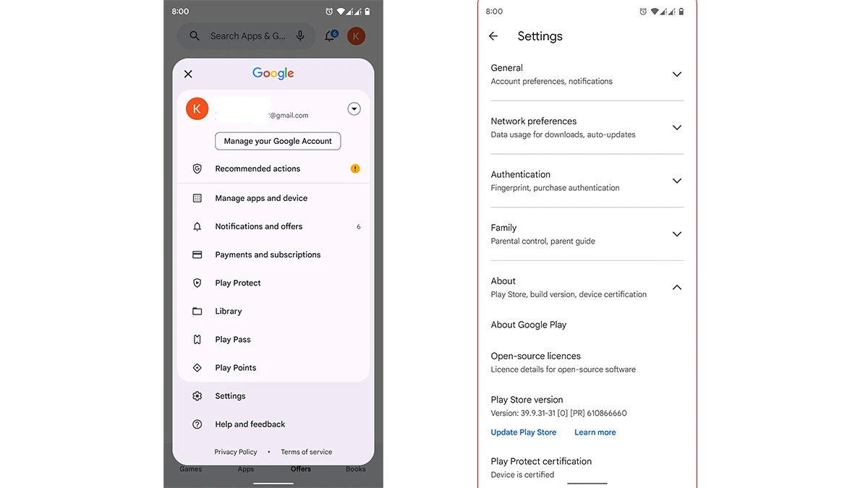Viewport: 868px width, 488px height.
Task: Focus the Search Apps & Games field
Action: (x=247, y=35)
